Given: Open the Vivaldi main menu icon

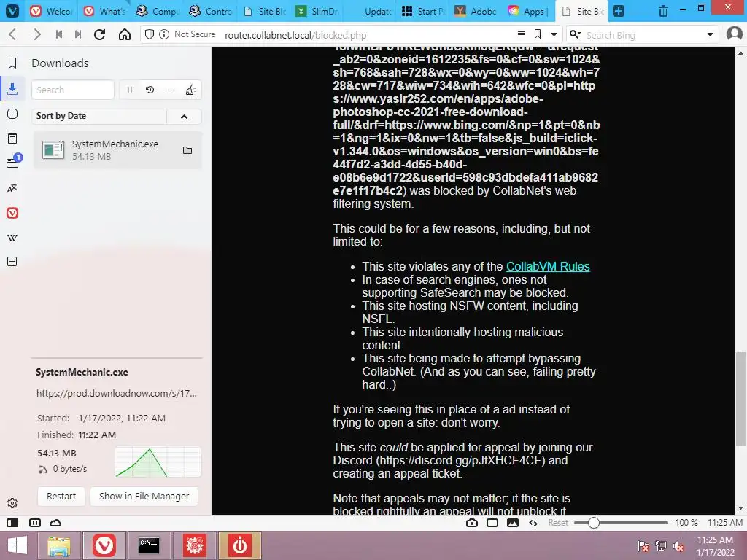Looking at the screenshot, I should 12,10.
